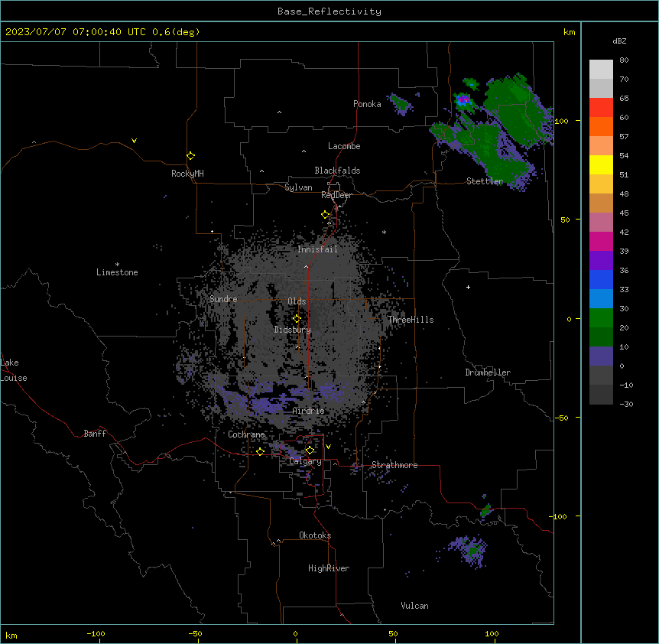Click the Strathmore city label
This screenshot has height=644, width=659.
pyautogui.click(x=394, y=465)
